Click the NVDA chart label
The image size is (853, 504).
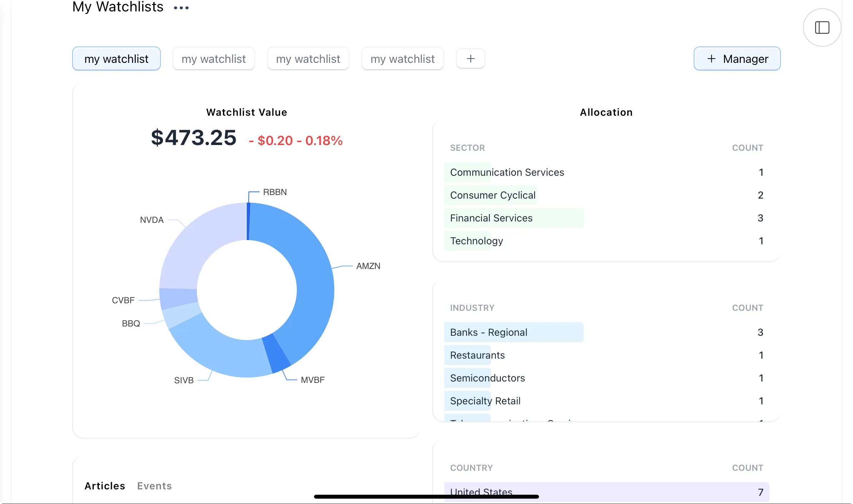(152, 220)
